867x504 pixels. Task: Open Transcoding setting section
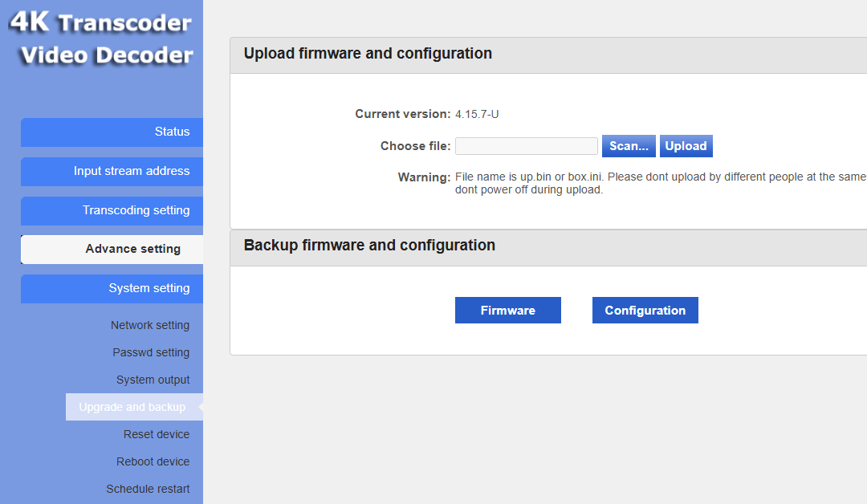point(112,210)
